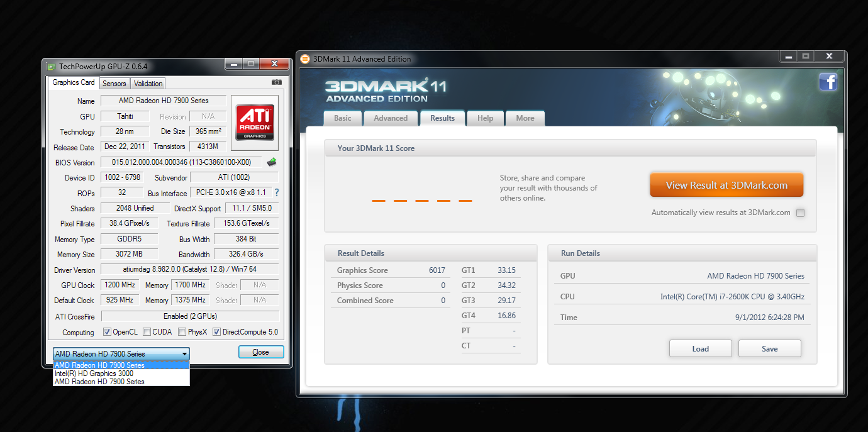Click the ATI Radeon logo in GPU-Z
This screenshot has width=868, height=432.
(x=255, y=123)
